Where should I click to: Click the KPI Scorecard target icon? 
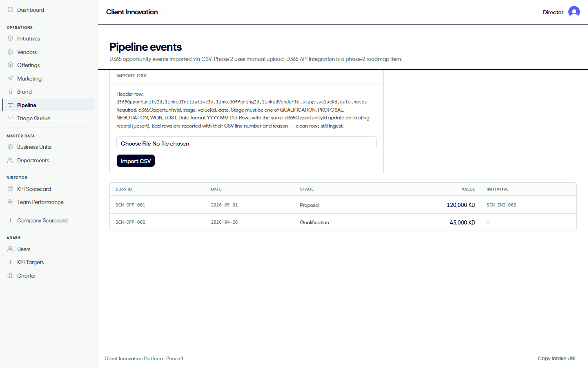10,189
